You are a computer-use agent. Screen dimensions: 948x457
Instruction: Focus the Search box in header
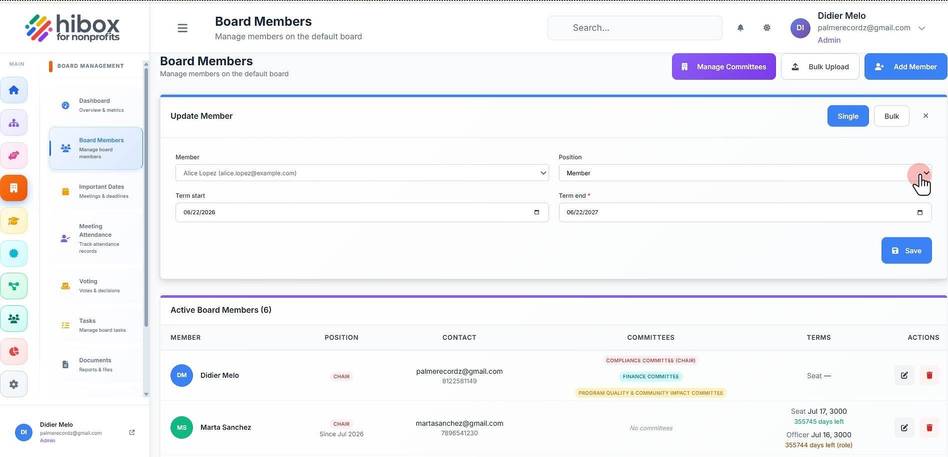click(x=635, y=28)
